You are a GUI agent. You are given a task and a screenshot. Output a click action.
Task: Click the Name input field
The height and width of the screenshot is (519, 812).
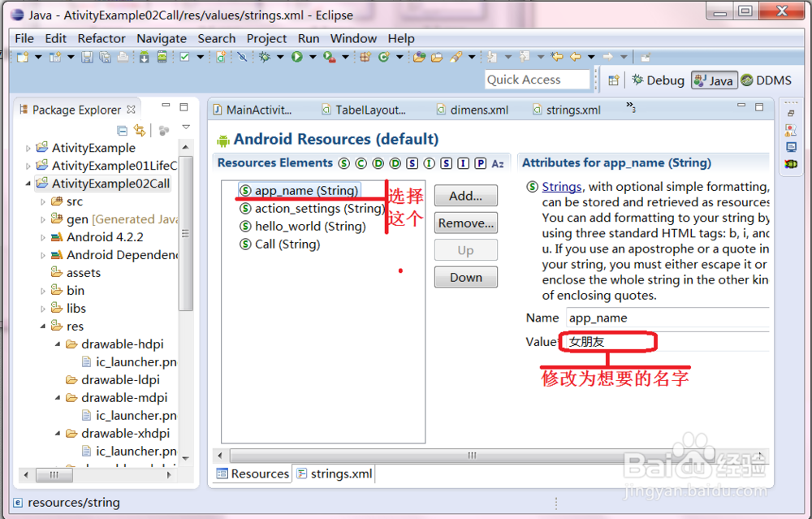click(668, 318)
